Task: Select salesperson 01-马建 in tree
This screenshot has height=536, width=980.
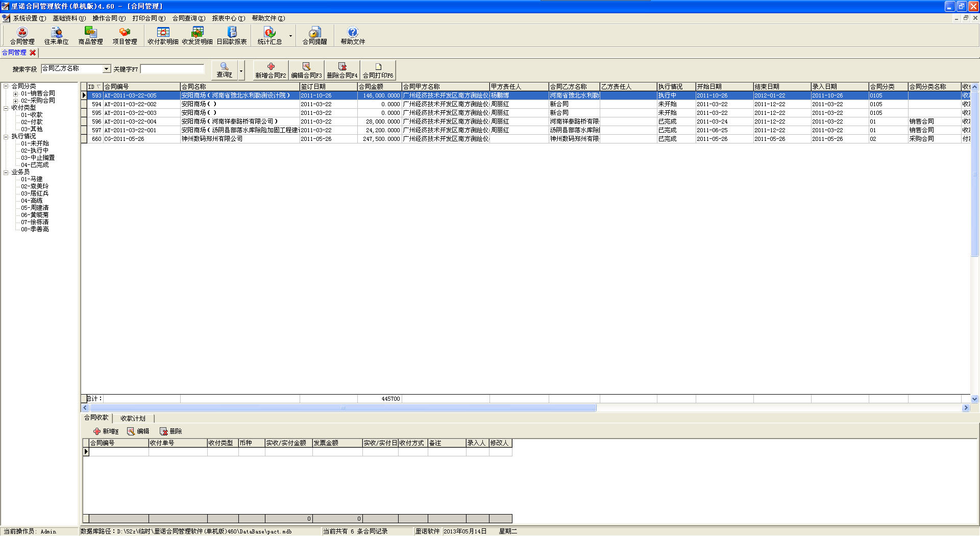Action: coord(32,179)
